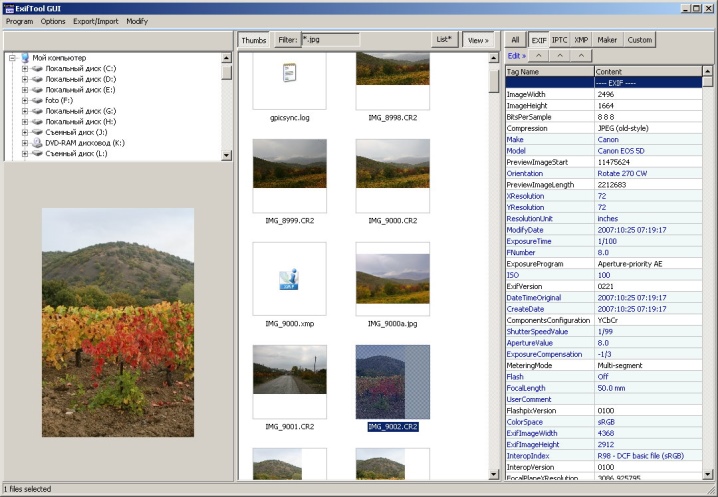Click the thumbnail list scrollbar down arrow

[x=494, y=475]
